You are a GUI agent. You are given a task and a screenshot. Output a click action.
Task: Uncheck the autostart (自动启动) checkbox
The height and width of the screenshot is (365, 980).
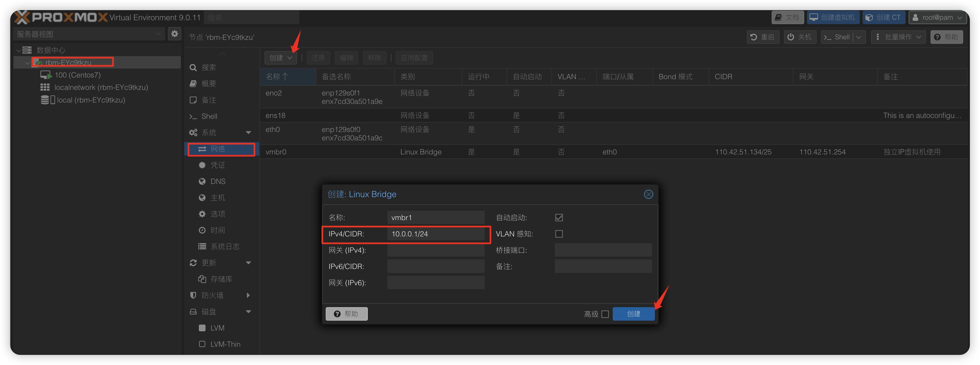click(559, 218)
